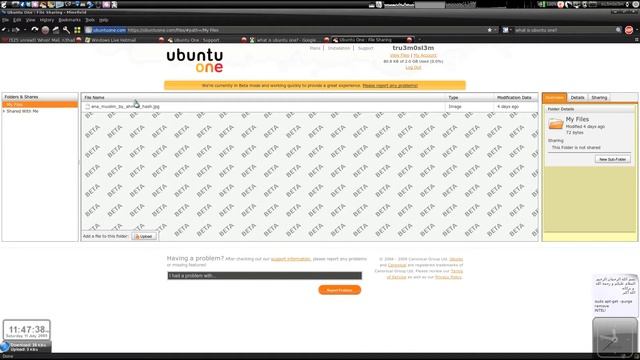Click the ubuntu one logo
This screenshot has height=360, width=640.
[195, 60]
